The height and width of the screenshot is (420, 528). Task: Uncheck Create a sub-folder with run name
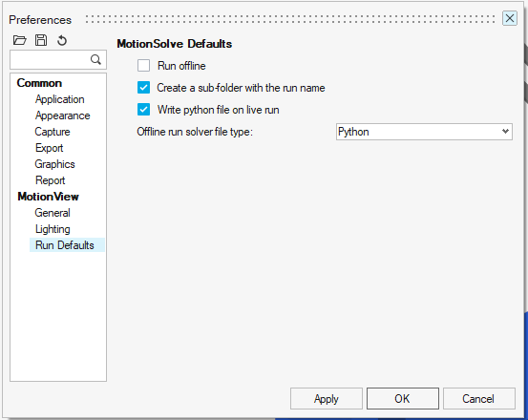(x=143, y=88)
